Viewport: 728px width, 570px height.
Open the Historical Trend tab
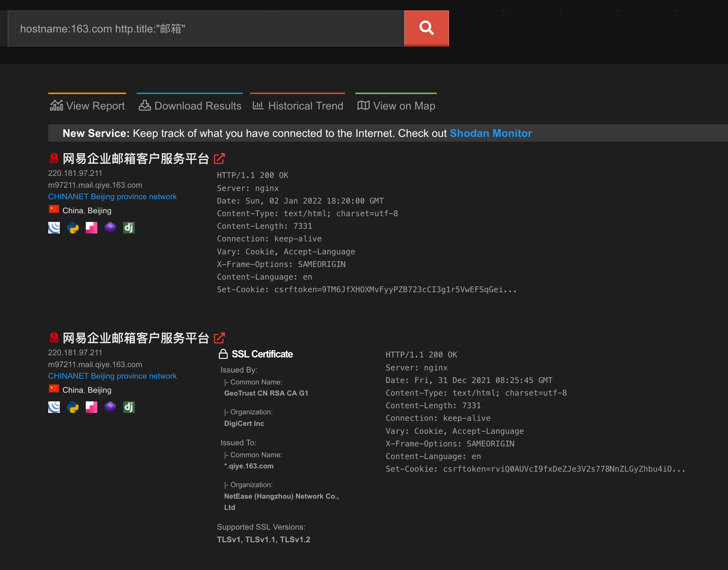298,106
